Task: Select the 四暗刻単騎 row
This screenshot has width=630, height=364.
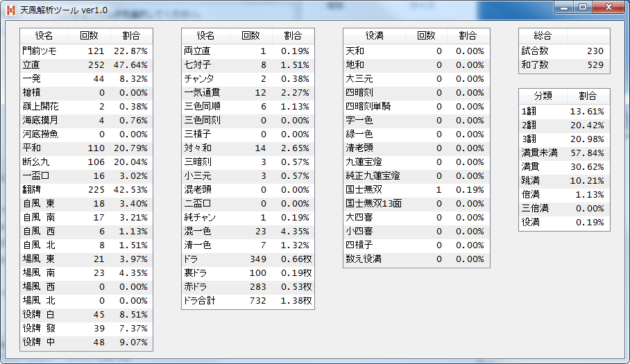Action: point(417,106)
